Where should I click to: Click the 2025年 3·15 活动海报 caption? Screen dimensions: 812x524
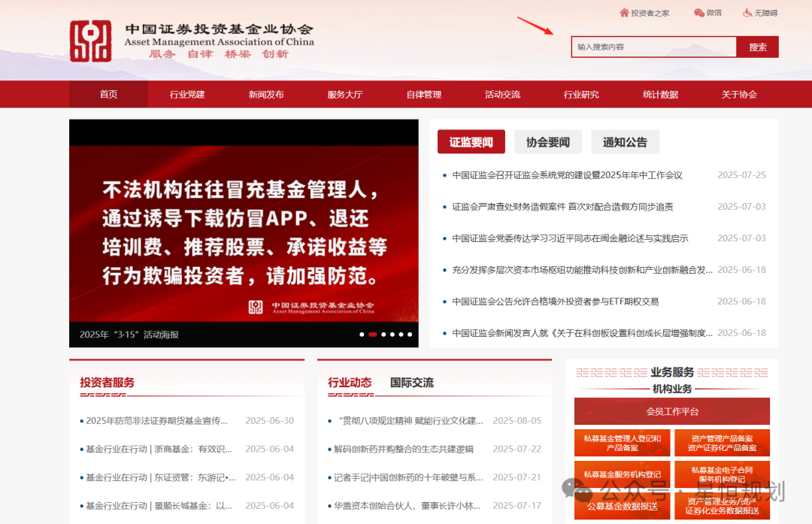click(x=129, y=335)
